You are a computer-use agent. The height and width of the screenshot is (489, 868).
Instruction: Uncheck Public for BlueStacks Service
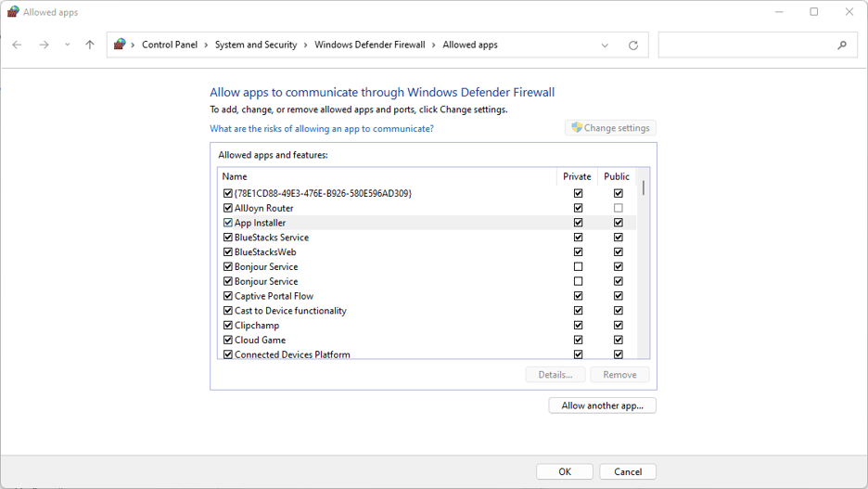pos(619,237)
